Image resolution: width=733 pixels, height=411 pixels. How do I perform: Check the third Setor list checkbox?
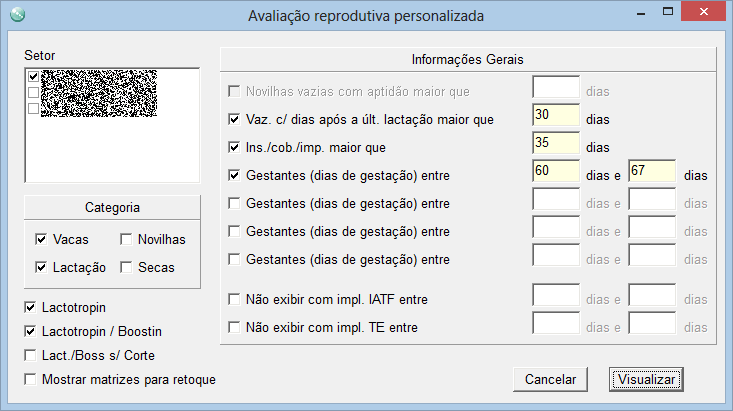[x=33, y=108]
